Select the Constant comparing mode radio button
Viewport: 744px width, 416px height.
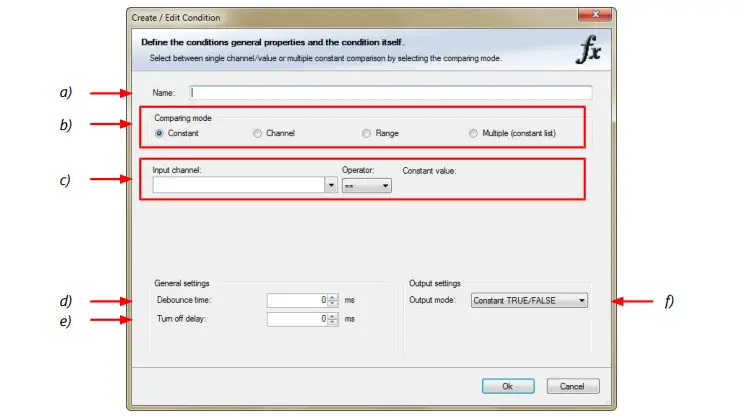tap(159, 133)
